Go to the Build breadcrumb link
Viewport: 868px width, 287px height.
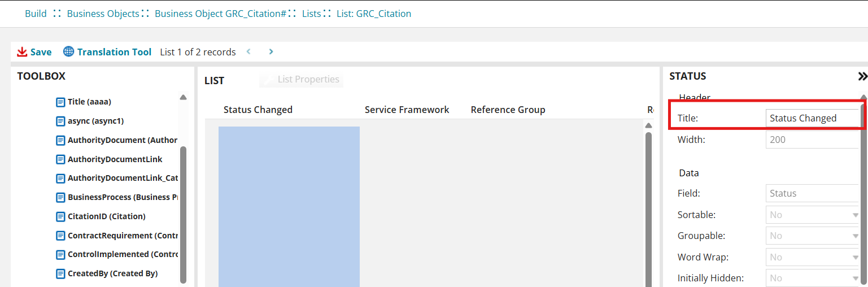tap(36, 14)
